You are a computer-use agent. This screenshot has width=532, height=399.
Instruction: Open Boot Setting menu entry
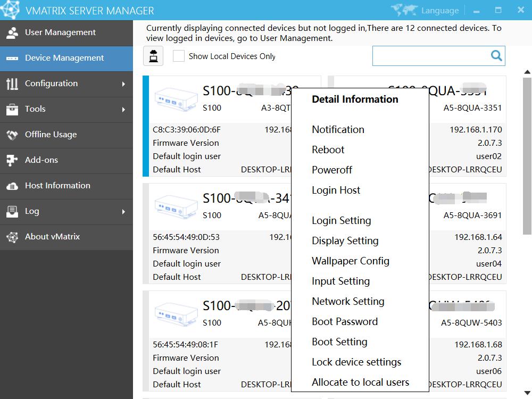pyautogui.click(x=339, y=342)
